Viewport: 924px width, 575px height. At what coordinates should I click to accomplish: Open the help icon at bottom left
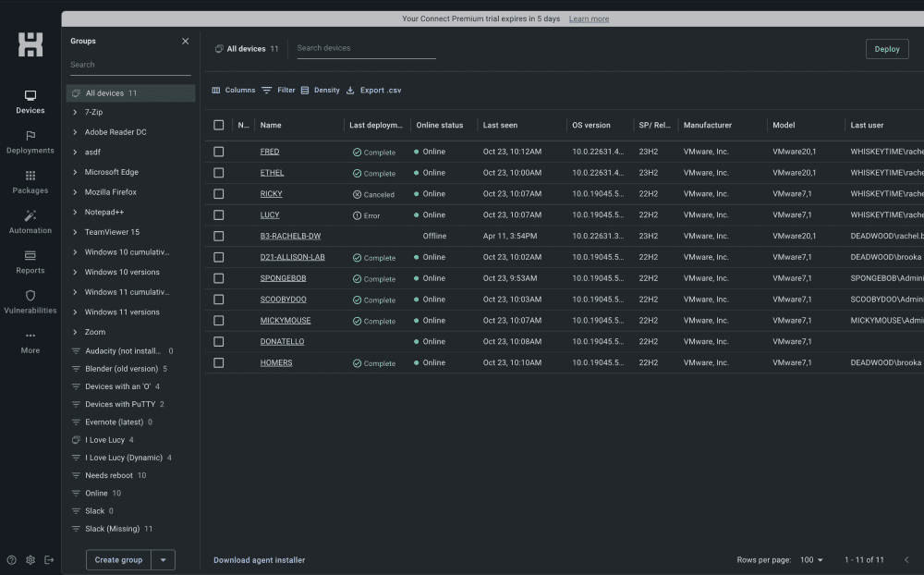[11, 559]
